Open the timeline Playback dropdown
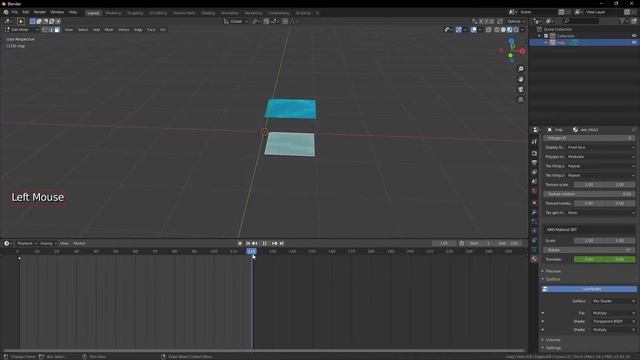The image size is (640, 360). pyautogui.click(x=27, y=243)
